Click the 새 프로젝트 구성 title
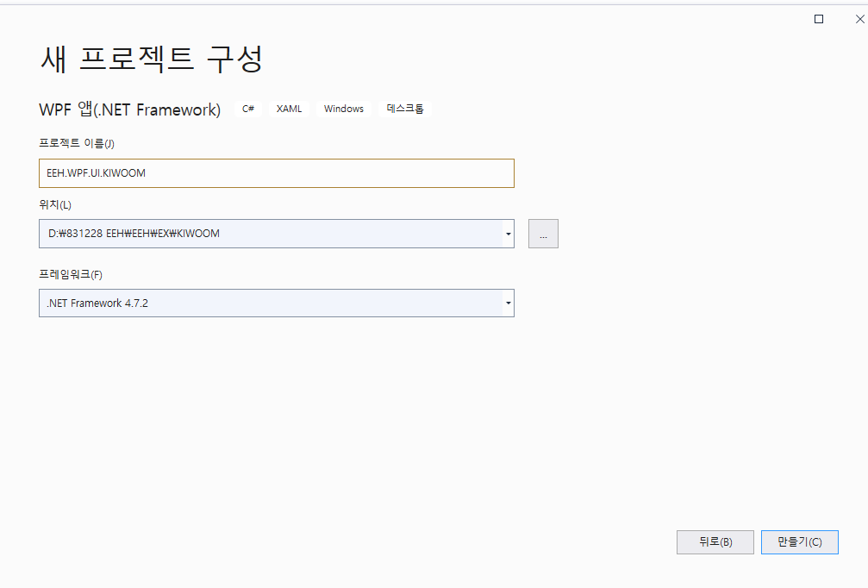 [x=151, y=59]
